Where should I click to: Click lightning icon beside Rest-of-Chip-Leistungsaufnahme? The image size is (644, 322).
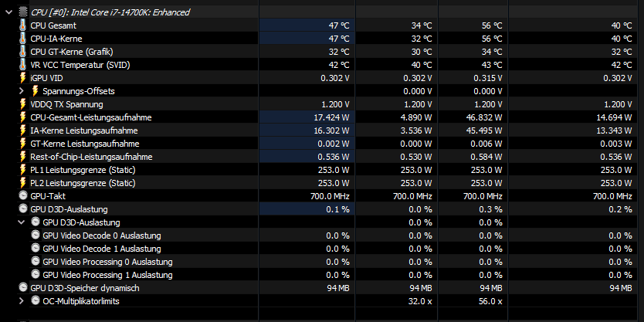coord(22,157)
